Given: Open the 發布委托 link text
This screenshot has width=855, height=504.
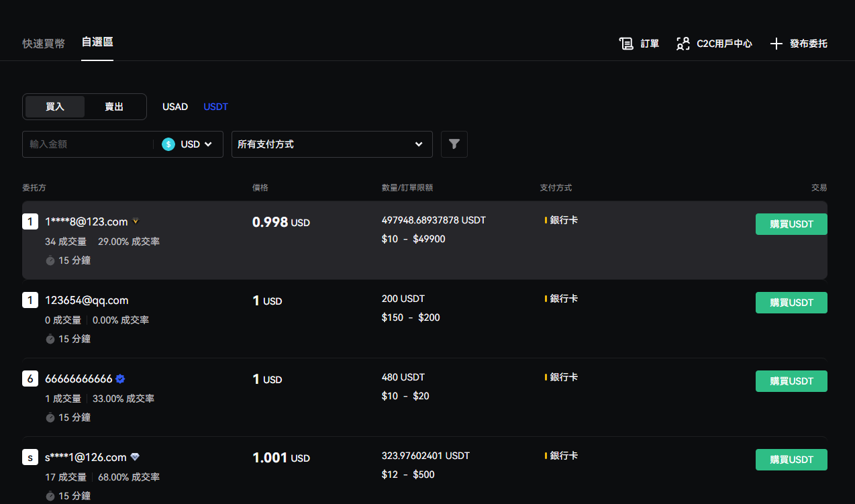Looking at the screenshot, I should pyautogui.click(x=809, y=44).
